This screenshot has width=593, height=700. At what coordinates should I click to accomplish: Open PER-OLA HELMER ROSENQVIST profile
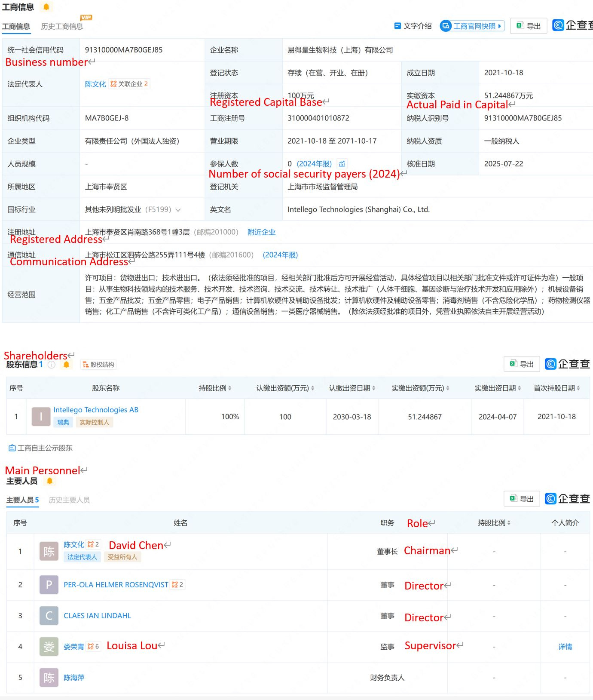click(116, 585)
